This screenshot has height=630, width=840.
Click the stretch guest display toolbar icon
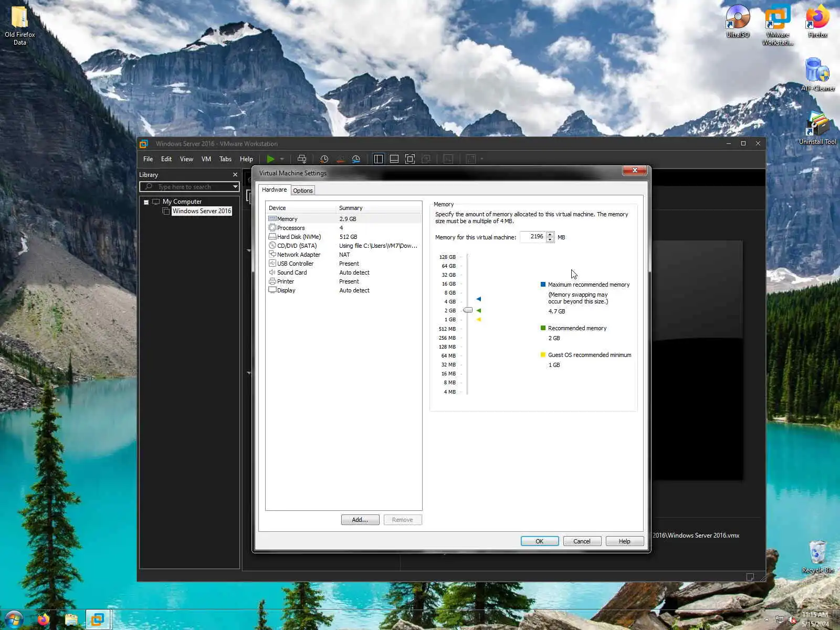click(471, 159)
